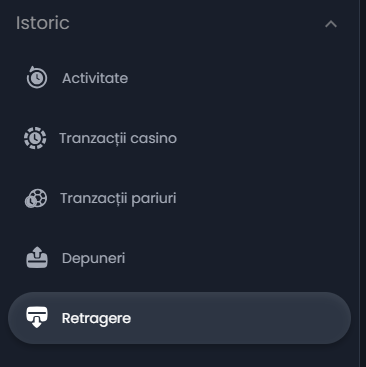Click the Retragere card withdrawal icon
366x367 pixels.
[x=37, y=318]
